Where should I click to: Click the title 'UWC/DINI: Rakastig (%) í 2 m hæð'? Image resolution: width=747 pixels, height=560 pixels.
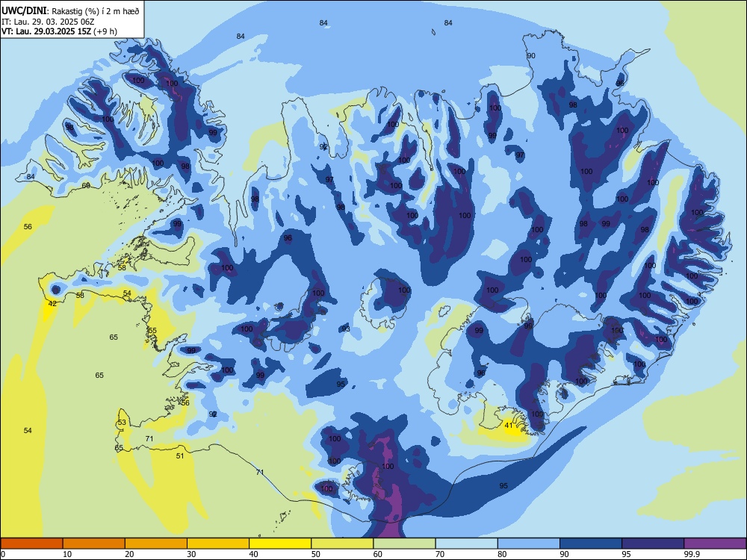click(x=70, y=11)
